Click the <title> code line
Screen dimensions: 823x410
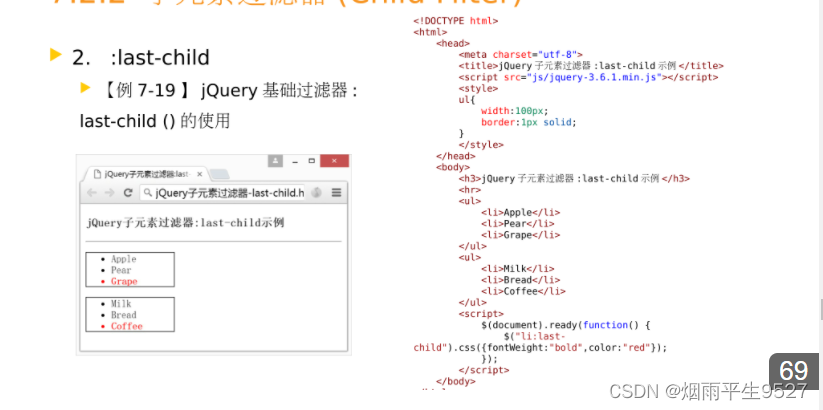click(591, 66)
